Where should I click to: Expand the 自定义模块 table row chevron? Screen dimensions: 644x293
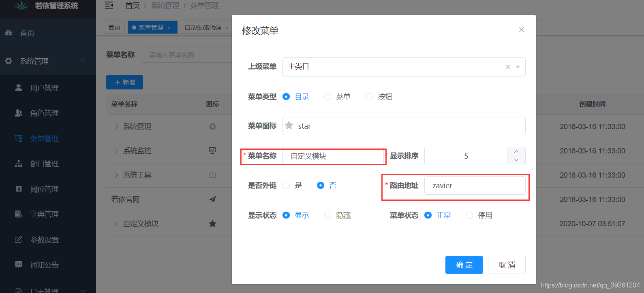point(116,224)
